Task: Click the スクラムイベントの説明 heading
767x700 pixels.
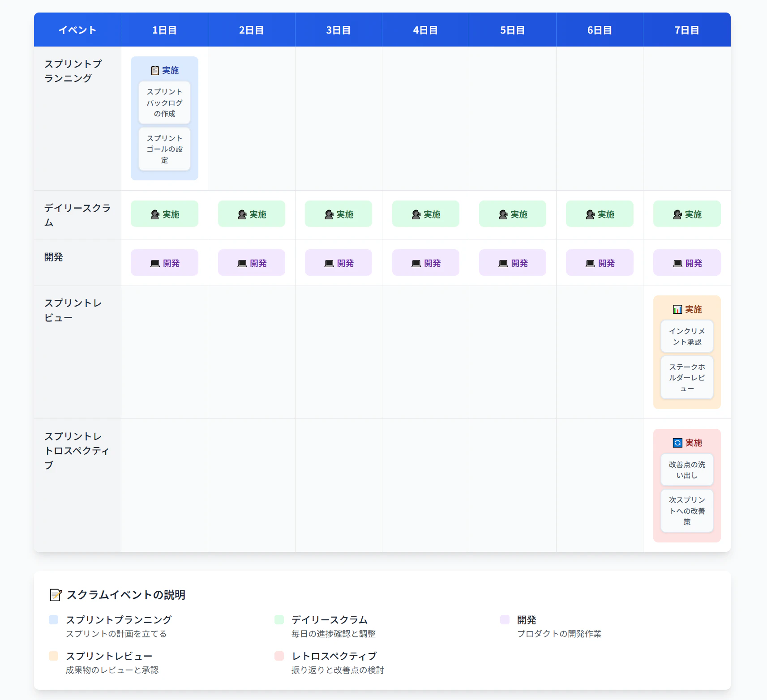Action: pos(126,595)
